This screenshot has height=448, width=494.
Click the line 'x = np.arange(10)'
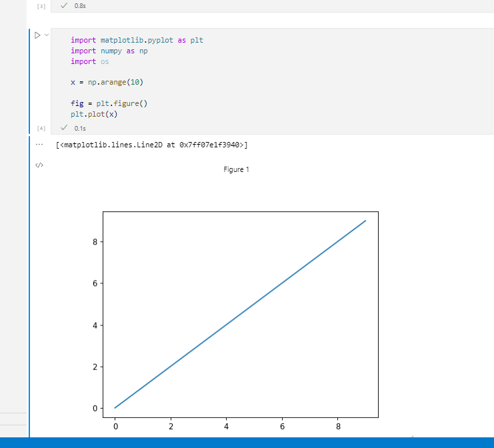pos(107,82)
